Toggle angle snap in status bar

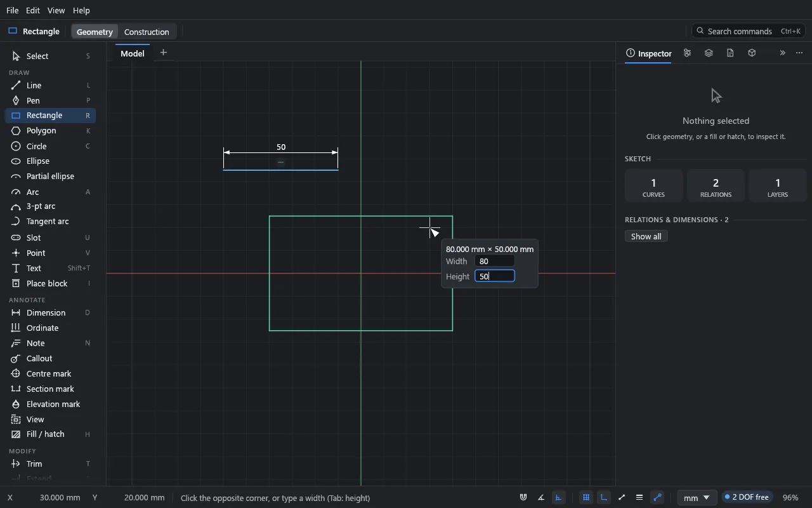pos(541,498)
